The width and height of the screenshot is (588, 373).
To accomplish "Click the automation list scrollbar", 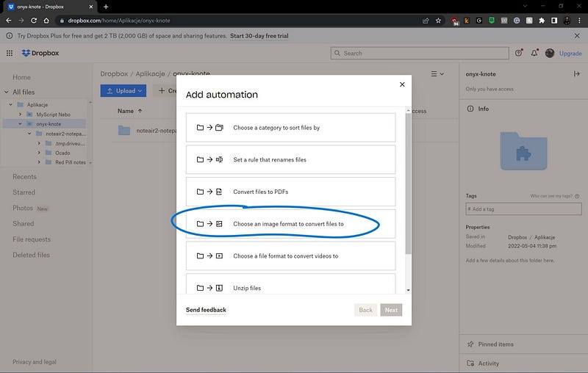I will click(x=408, y=184).
